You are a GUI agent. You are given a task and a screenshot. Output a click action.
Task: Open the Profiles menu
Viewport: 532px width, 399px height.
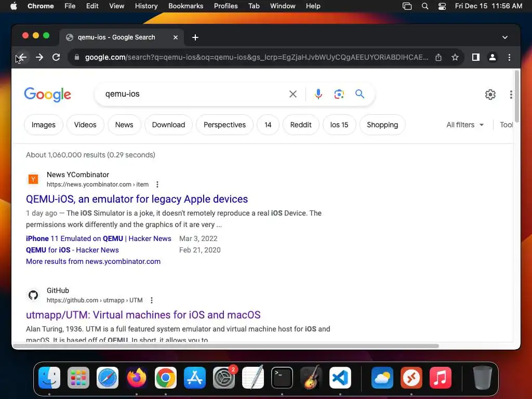pyautogui.click(x=225, y=6)
